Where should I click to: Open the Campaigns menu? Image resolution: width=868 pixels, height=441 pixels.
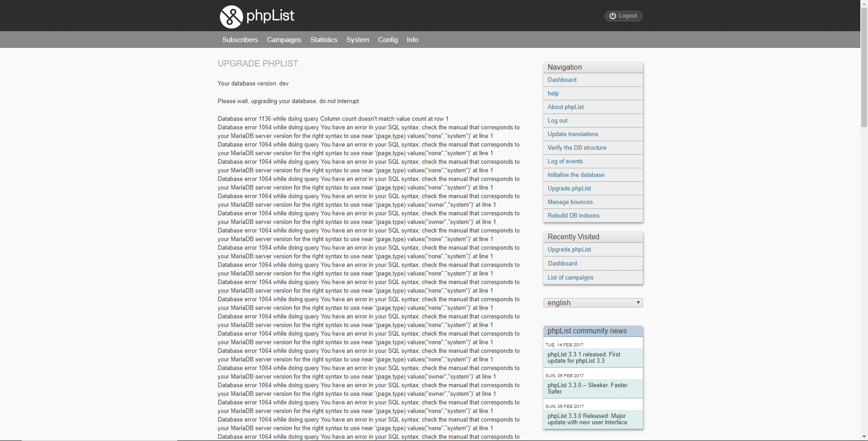tap(284, 40)
